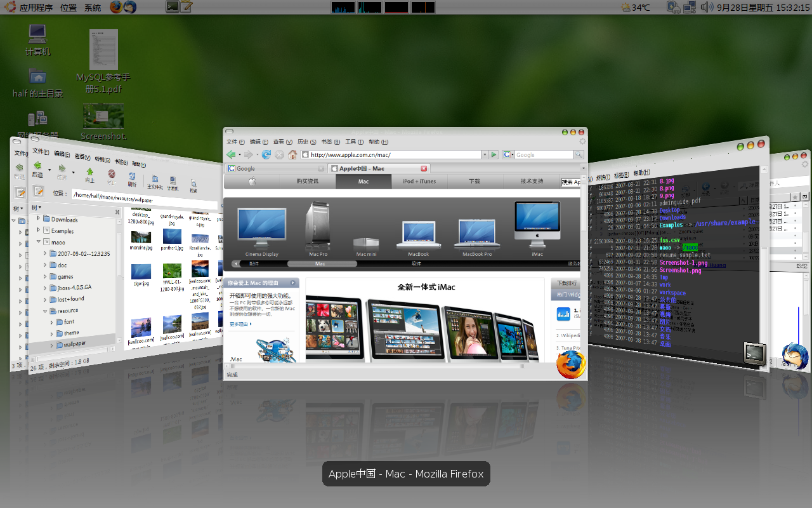Click the 向上 up arrow in the file manager

(89, 174)
